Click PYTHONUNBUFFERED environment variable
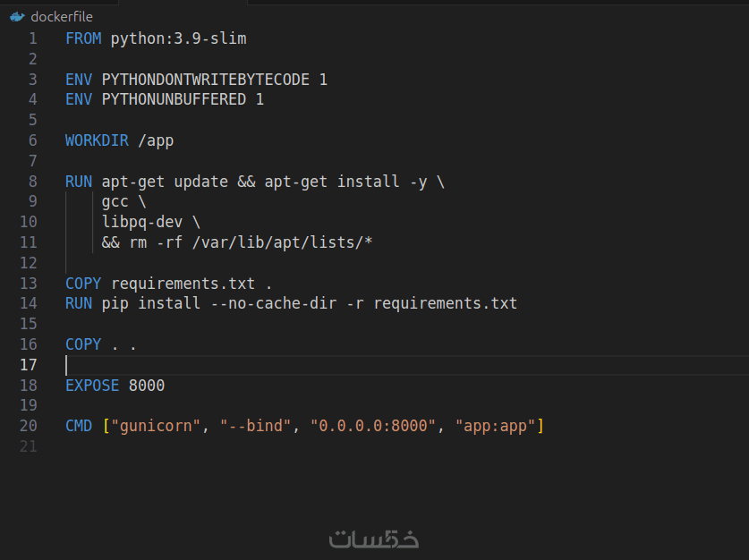The image size is (749, 560). pyautogui.click(x=174, y=99)
